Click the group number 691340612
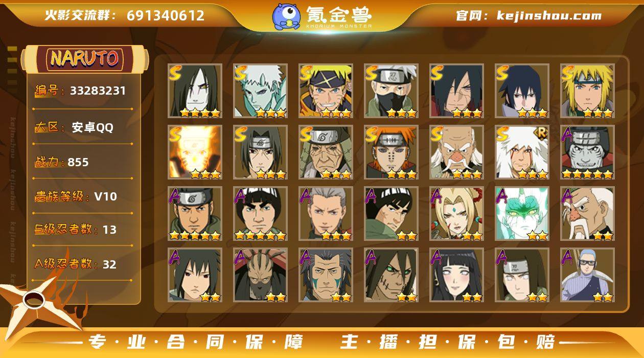 166,15
